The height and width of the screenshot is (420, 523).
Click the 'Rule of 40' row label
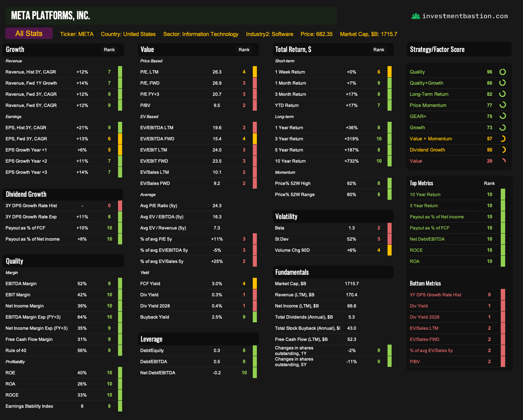point(16,350)
